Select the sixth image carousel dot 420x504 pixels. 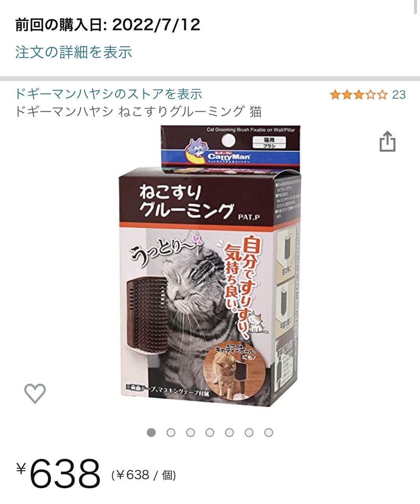(x=249, y=433)
